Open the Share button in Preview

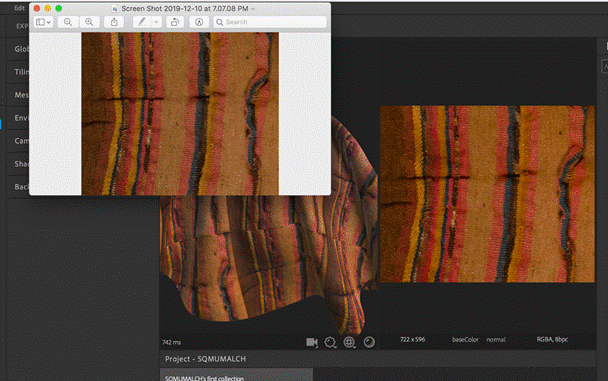[x=114, y=22]
